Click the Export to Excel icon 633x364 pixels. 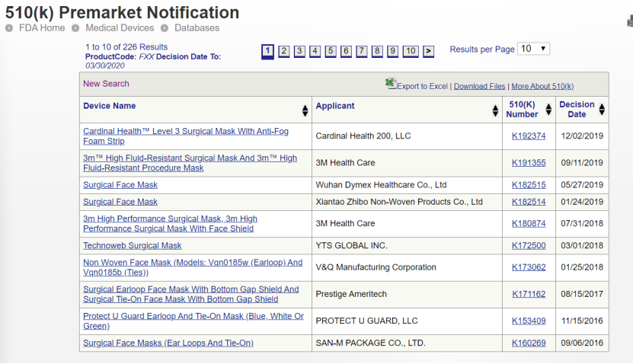click(390, 84)
